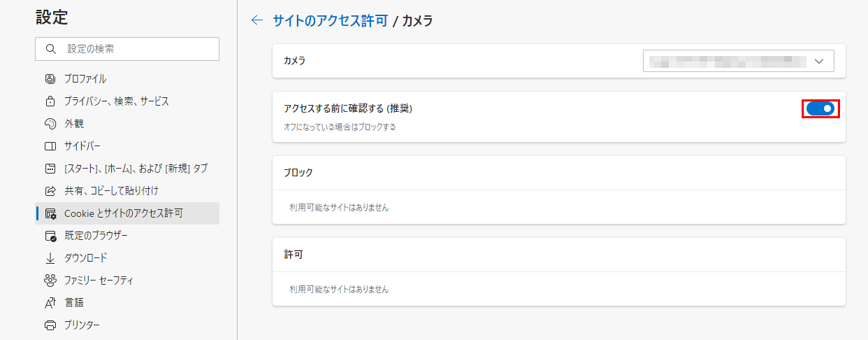Click the magnifier icon in search box

50,49
